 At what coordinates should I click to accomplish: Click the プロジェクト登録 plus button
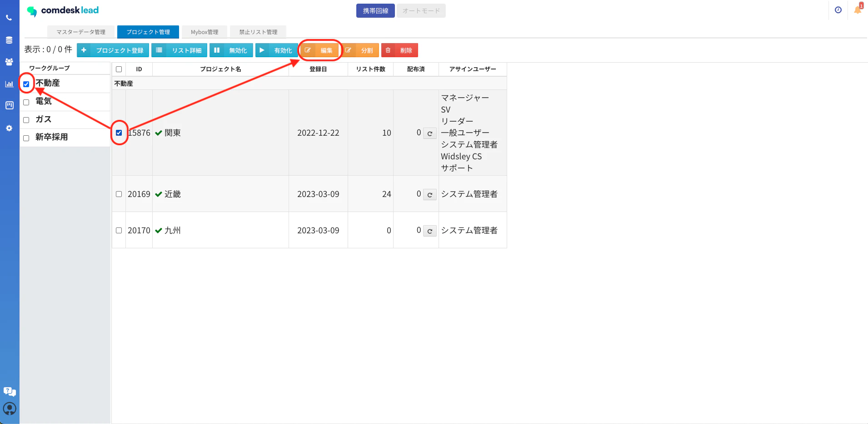pos(113,50)
